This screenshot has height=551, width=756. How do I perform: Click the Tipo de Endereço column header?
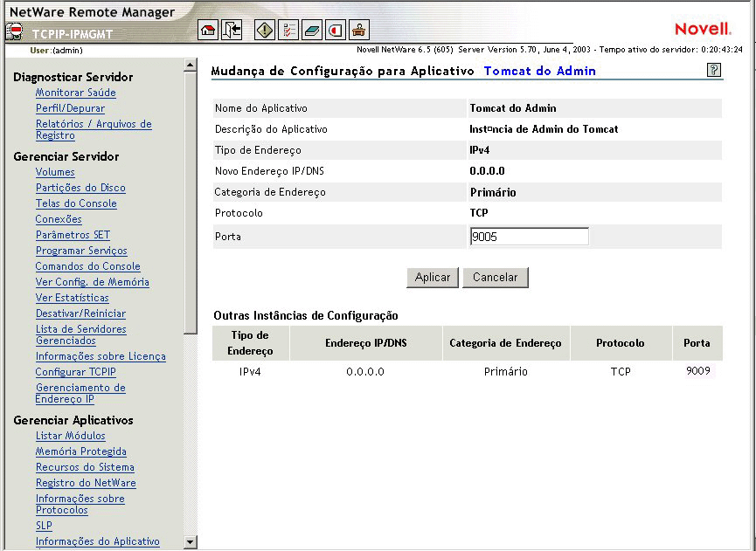(250, 343)
